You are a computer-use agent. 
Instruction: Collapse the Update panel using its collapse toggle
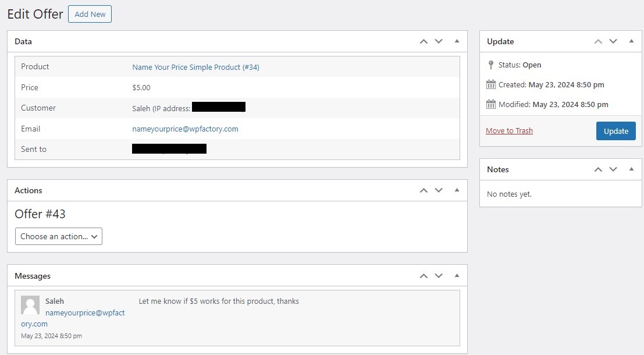tap(631, 41)
